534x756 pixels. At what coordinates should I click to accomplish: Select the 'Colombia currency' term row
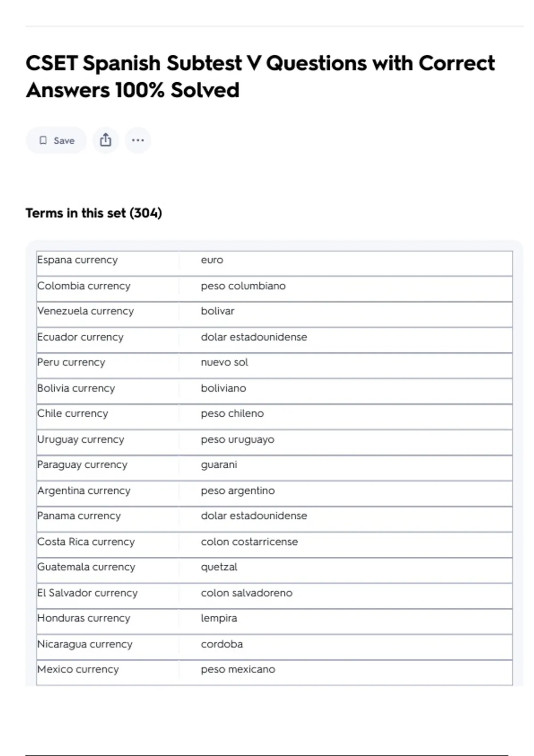tap(84, 286)
